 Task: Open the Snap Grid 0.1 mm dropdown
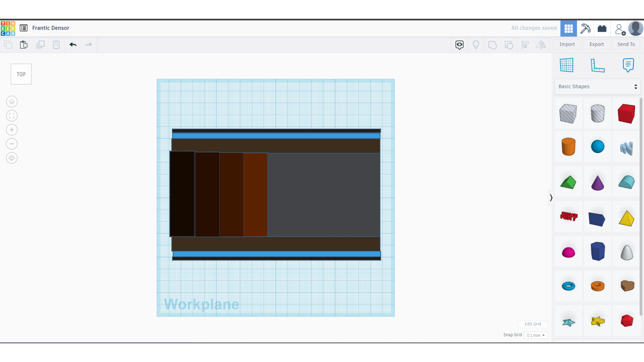tap(536, 335)
